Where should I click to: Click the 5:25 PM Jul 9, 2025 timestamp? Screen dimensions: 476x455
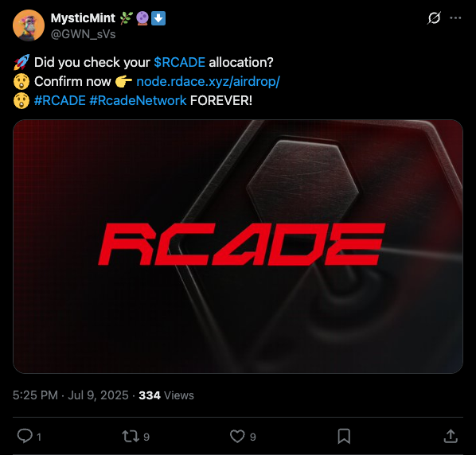(71, 395)
